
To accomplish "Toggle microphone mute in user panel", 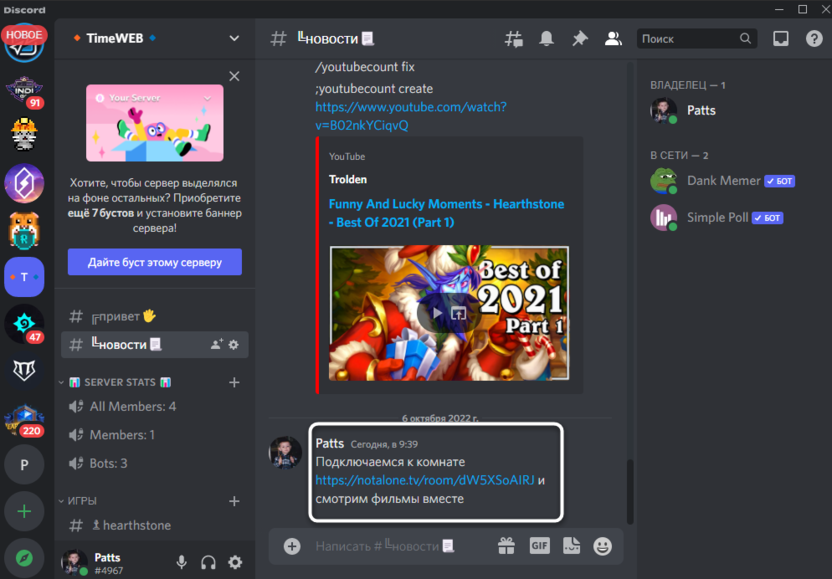I will pos(181,563).
